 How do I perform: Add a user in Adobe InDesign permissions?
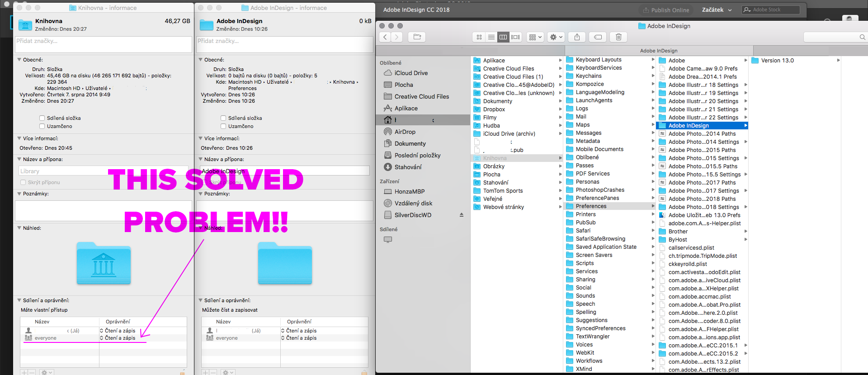(205, 372)
